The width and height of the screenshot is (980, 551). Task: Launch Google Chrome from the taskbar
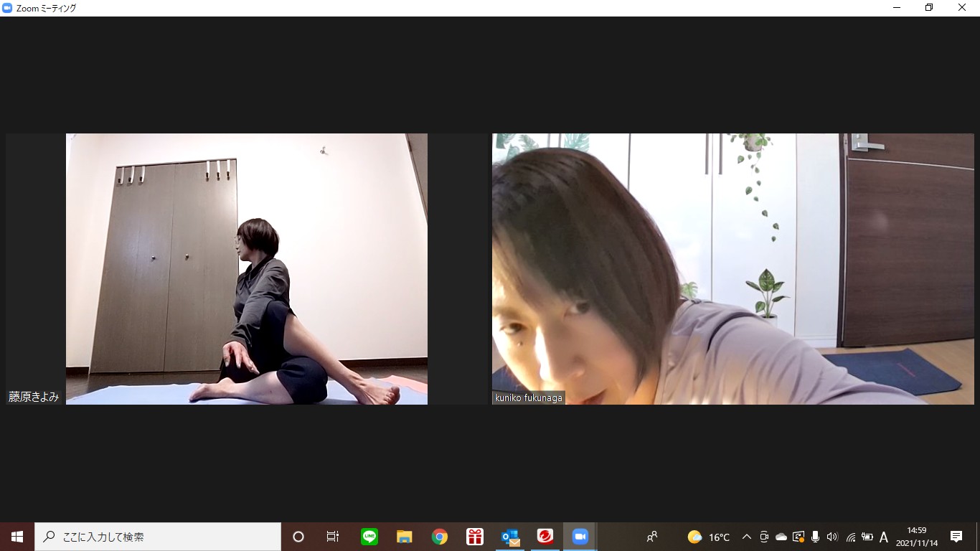[440, 537]
